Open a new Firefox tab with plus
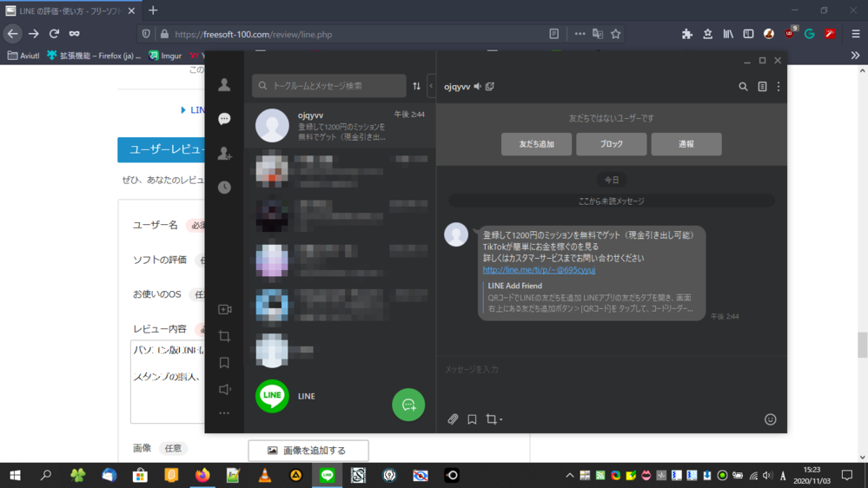This screenshot has height=488, width=868. 153,10
